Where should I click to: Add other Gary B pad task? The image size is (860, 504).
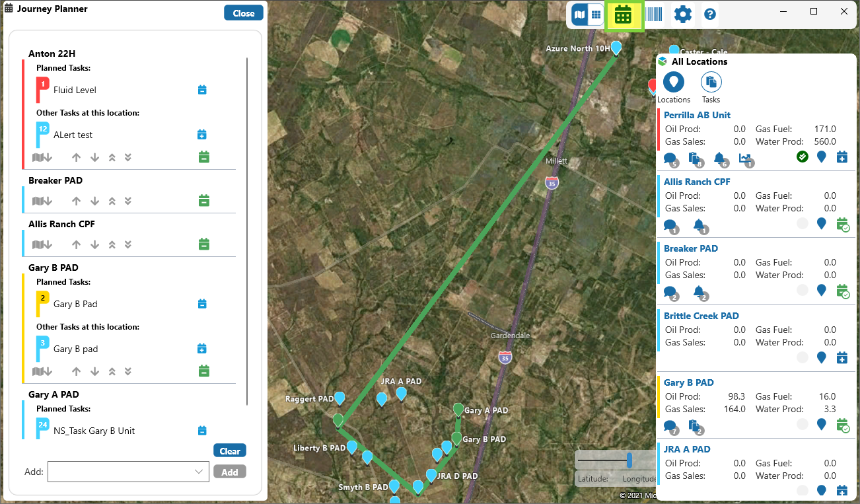click(x=203, y=349)
